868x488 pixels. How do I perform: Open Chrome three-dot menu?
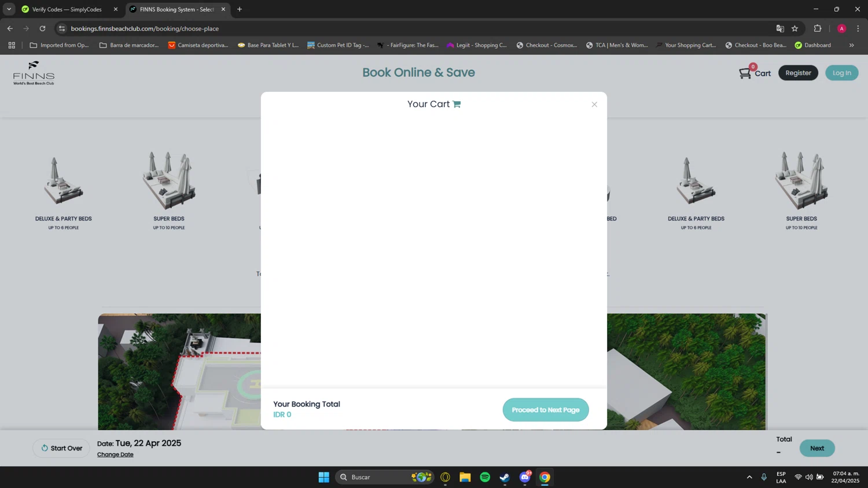tap(858, 28)
